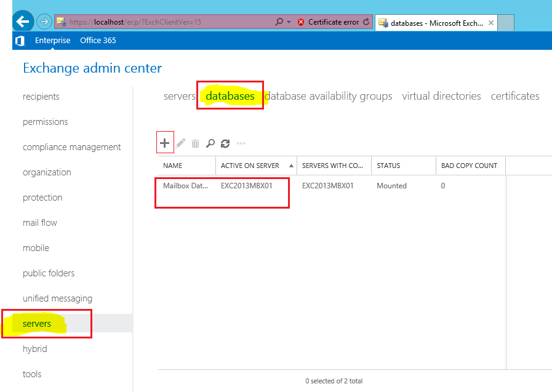The width and height of the screenshot is (552, 392).
Task: Open tools in left navigation
Action: point(31,374)
